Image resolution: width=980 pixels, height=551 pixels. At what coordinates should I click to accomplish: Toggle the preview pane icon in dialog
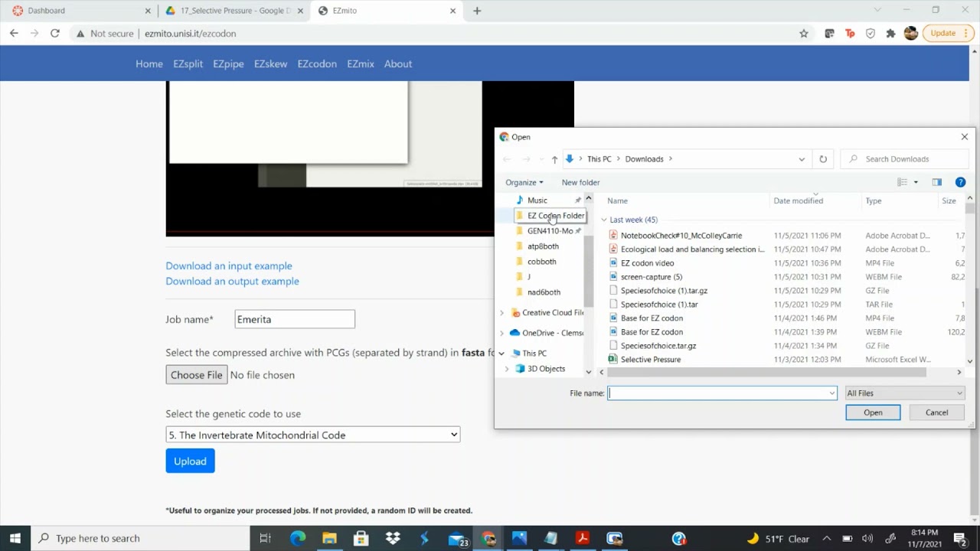[x=936, y=182]
